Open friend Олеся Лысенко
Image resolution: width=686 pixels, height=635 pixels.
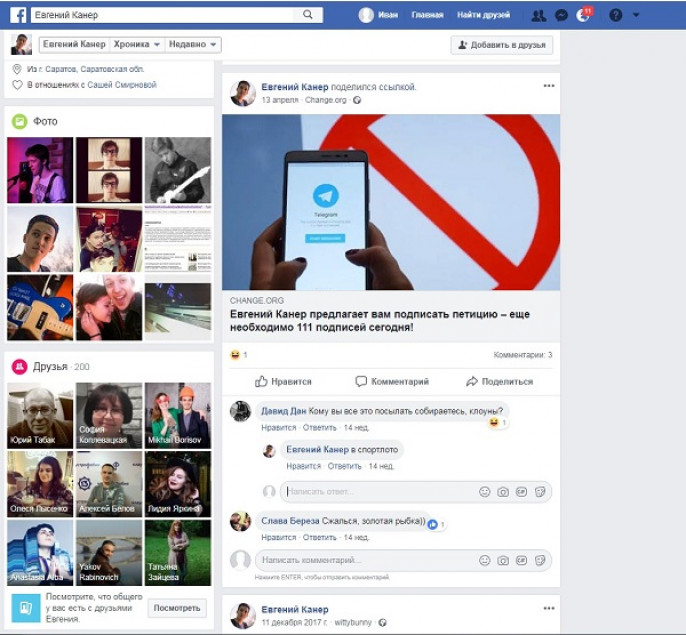pos(40,484)
